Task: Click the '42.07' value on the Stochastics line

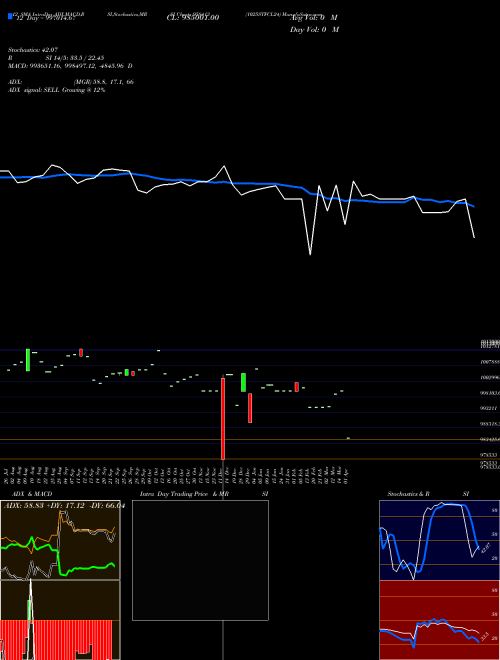Action: pyautogui.click(x=485, y=548)
